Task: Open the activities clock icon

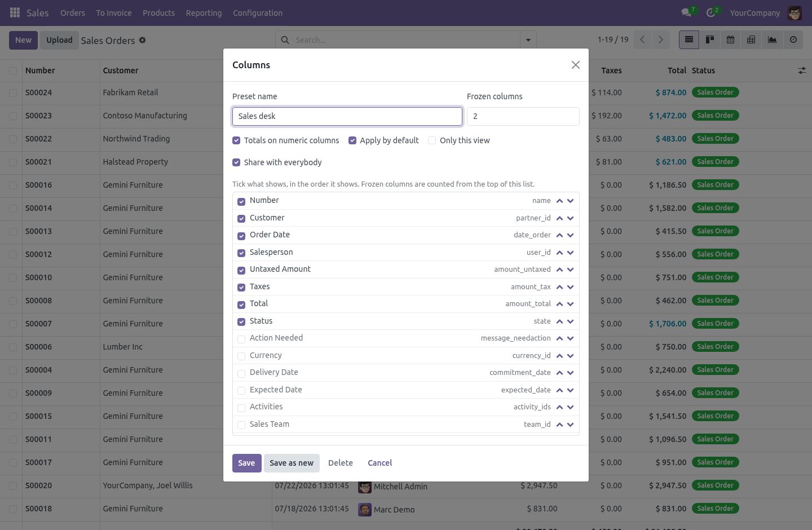Action: coord(710,12)
